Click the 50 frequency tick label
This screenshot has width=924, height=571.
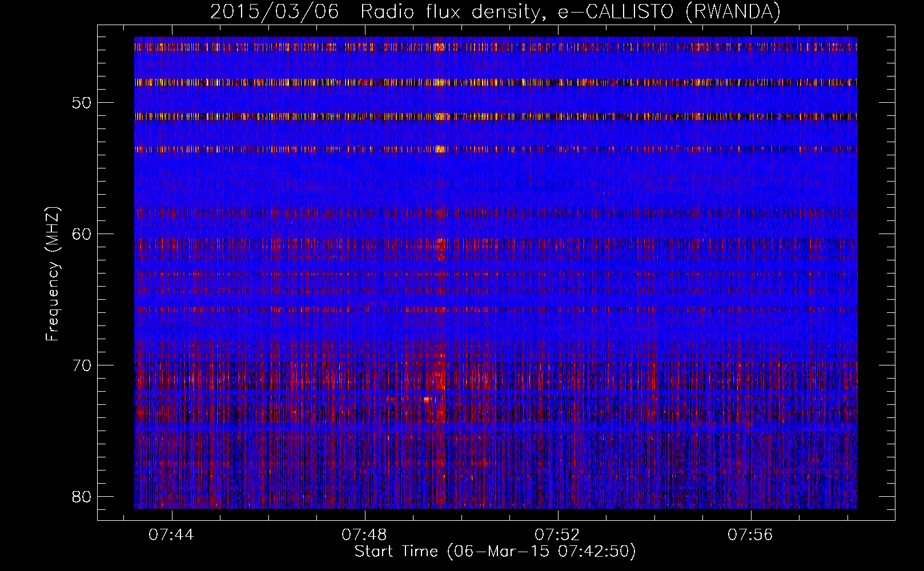[81, 103]
